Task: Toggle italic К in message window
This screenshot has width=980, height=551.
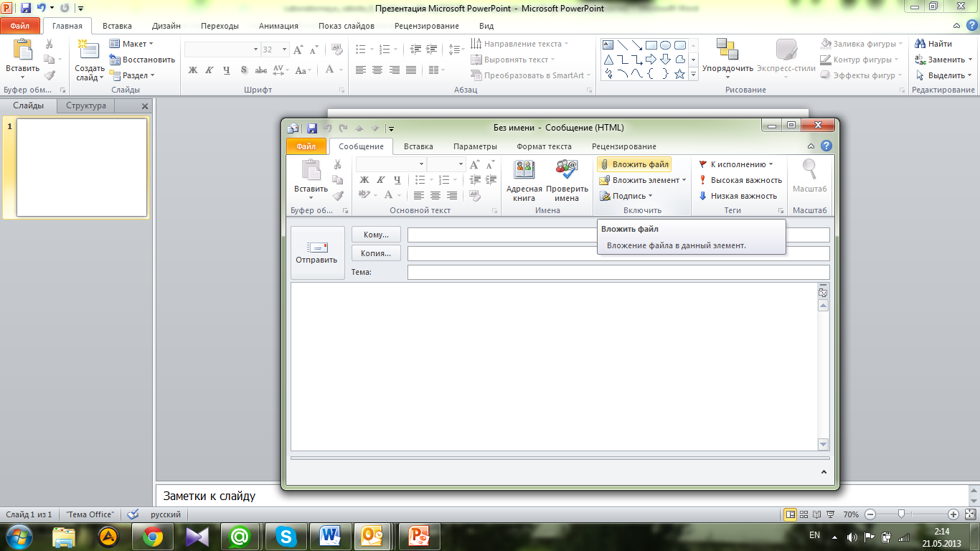Action: [x=381, y=180]
